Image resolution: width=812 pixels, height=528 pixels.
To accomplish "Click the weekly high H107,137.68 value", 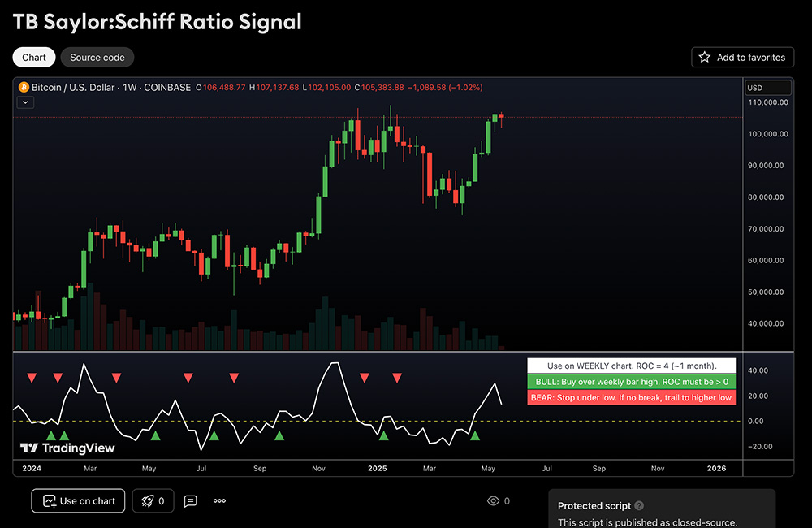I will [x=274, y=88].
